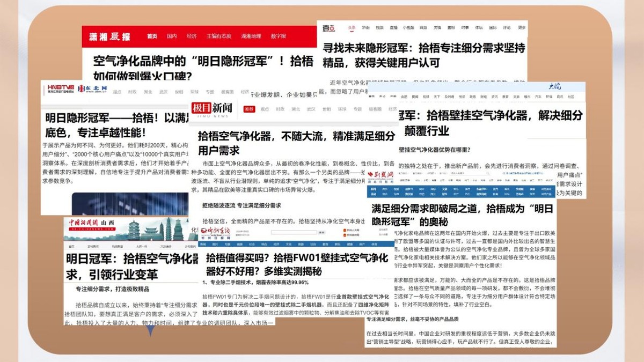Open 小视频 in the 壹点 navigation
The height and width of the screenshot is (362, 644).
coord(409,28)
